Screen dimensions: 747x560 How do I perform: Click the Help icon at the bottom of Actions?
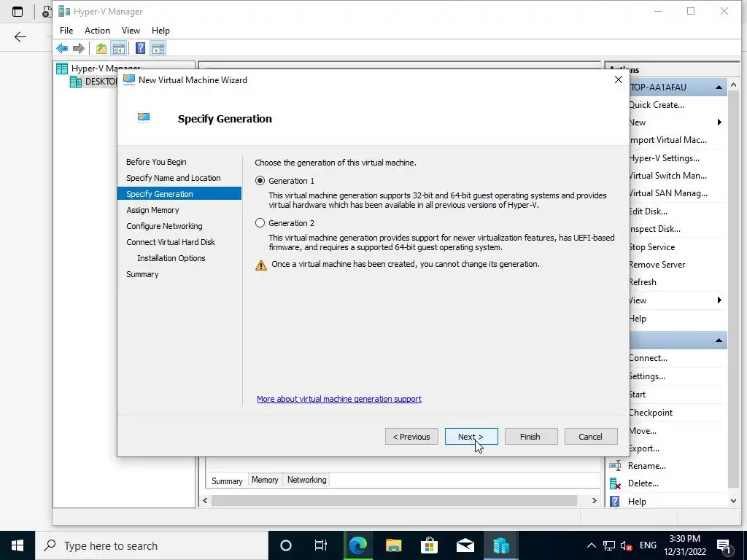coord(615,502)
